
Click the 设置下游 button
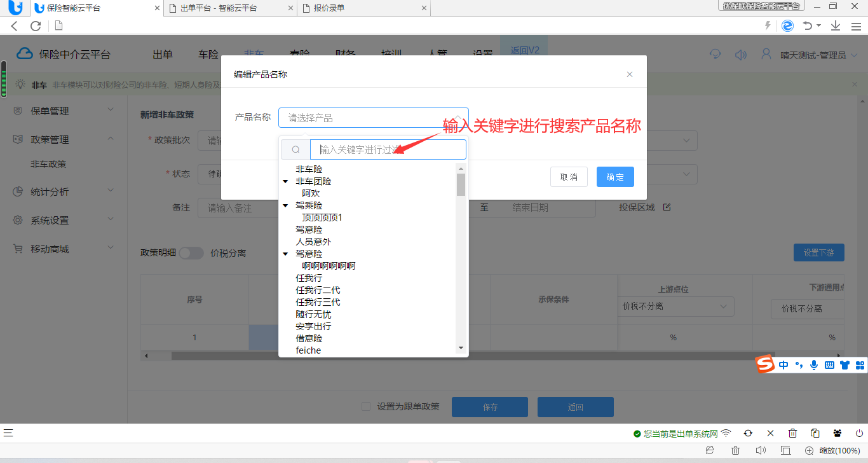click(x=818, y=252)
